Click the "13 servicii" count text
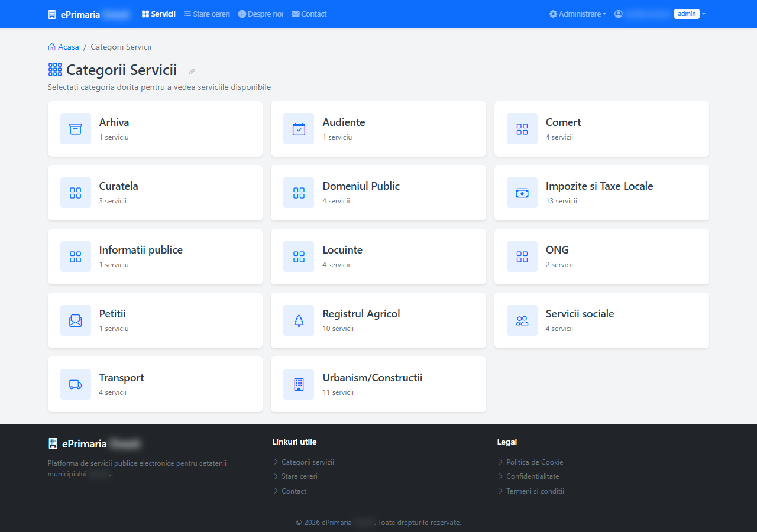 (561, 201)
